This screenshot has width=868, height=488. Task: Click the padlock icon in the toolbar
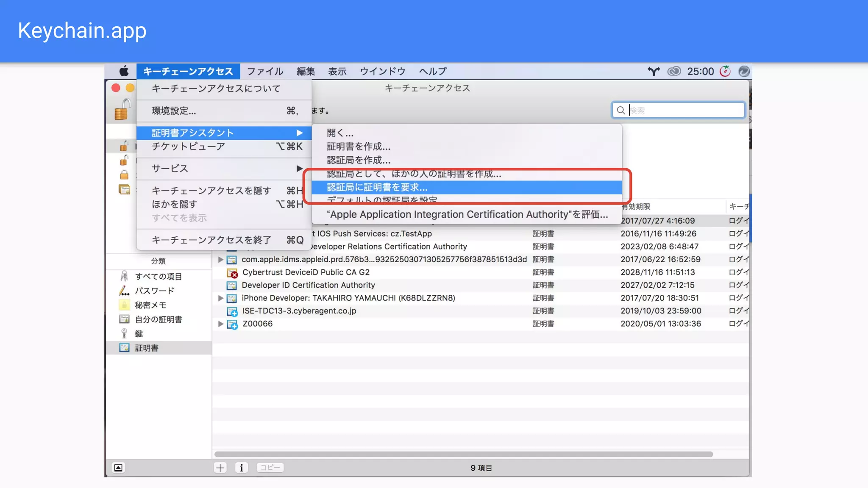(123, 109)
